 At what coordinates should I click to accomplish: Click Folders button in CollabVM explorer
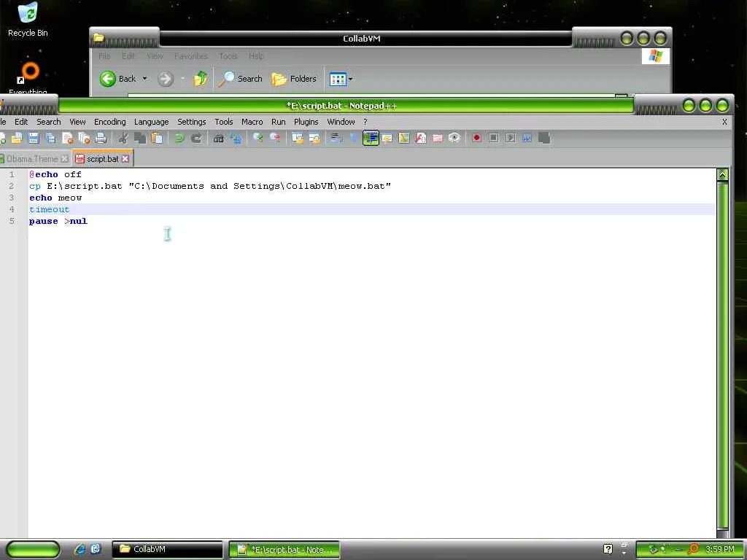[x=294, y=79]
